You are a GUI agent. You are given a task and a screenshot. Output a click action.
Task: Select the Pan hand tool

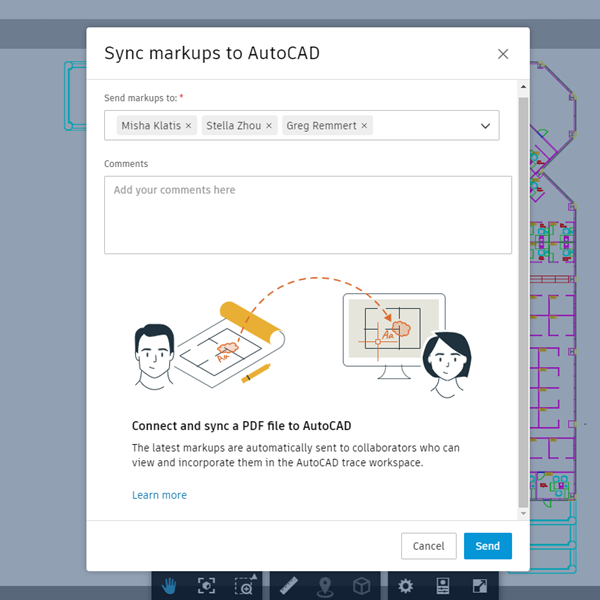[x=169, y=585]
